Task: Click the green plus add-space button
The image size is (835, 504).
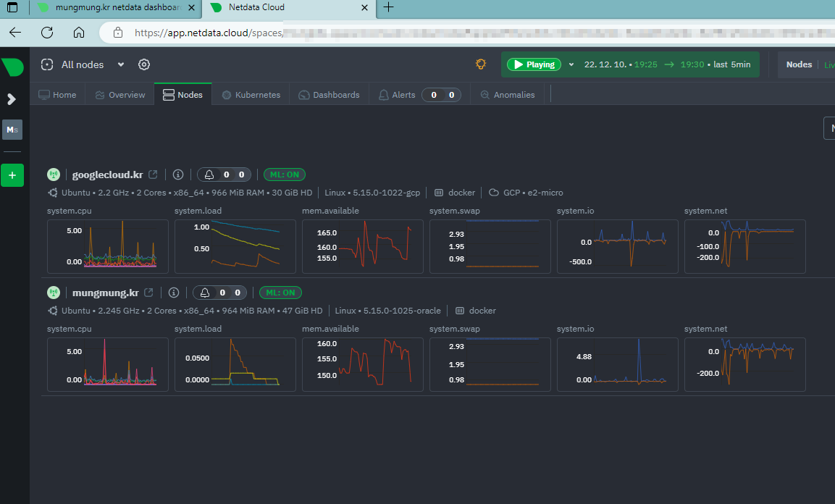Action: 12,175
